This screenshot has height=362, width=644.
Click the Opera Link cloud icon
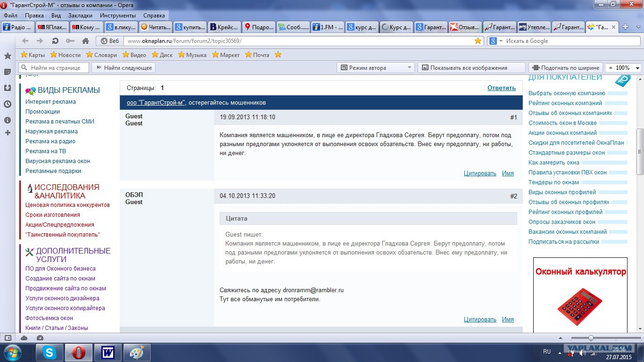(24, 338)
